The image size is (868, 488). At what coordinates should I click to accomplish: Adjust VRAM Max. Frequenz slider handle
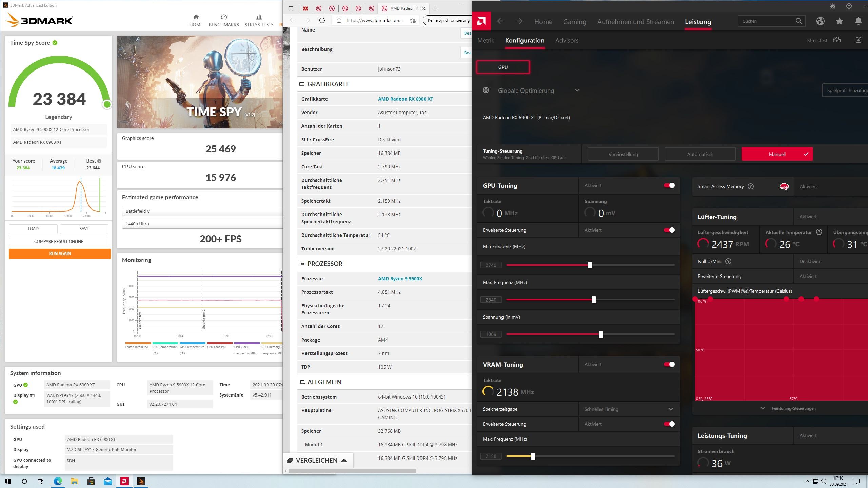tap(533, 456)
